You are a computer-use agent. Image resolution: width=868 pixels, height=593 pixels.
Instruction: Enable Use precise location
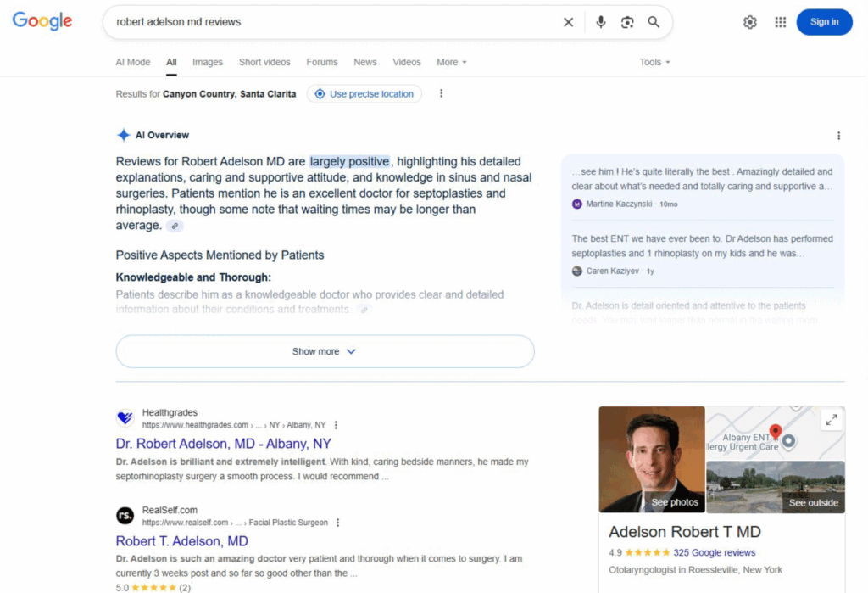tap(364, 94)
